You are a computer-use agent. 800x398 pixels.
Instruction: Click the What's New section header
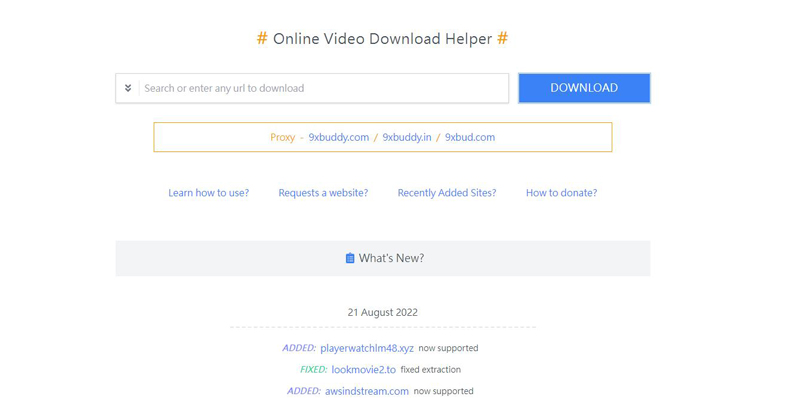(383, 258)
